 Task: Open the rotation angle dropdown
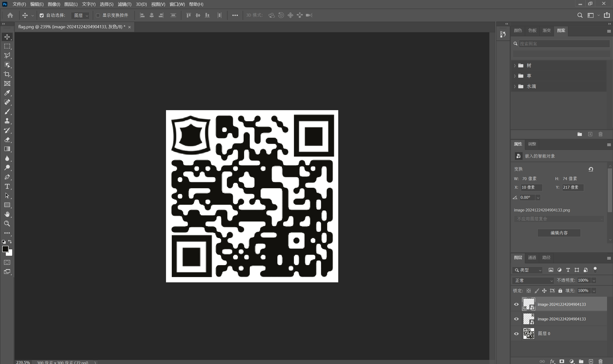click(538, 198)
